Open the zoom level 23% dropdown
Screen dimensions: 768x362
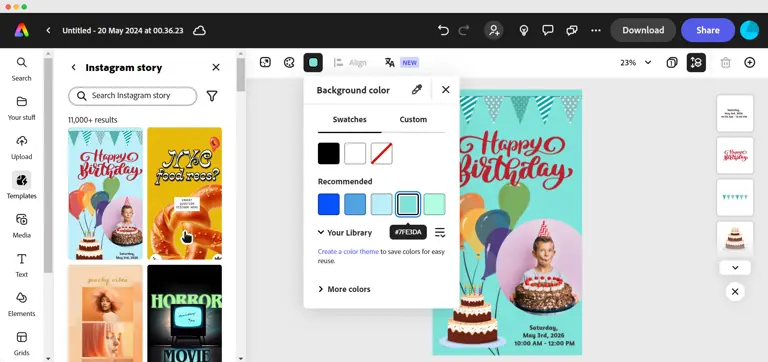(636, 62)
